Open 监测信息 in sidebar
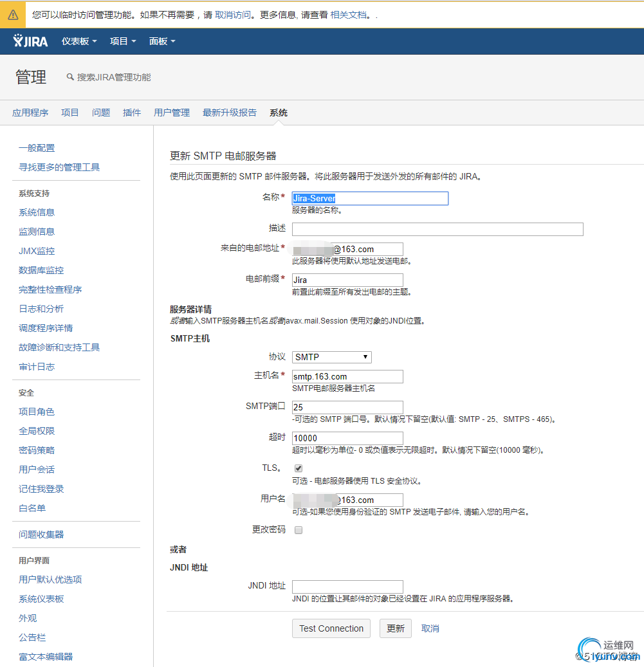This screenshot has height=667, width=644. click(x=37, y=232)
